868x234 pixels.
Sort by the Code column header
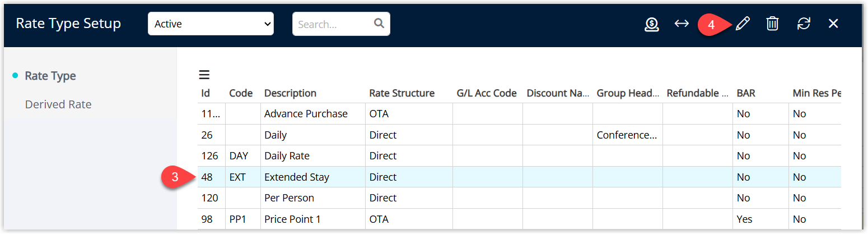coord(241,93)
